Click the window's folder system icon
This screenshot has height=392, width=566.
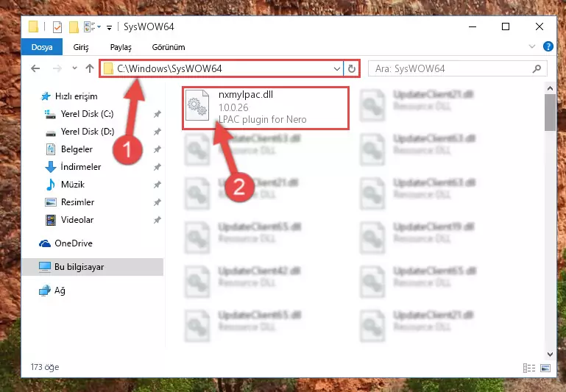pyautogui.click(x=33, y=27)
